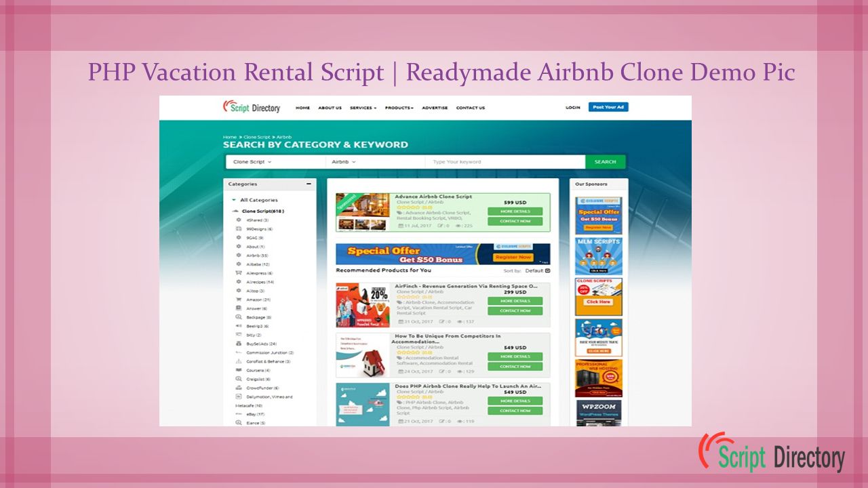Click the SEO sponsor ad
The height and width of the screenshot is (488, 868).
point(599,338)
